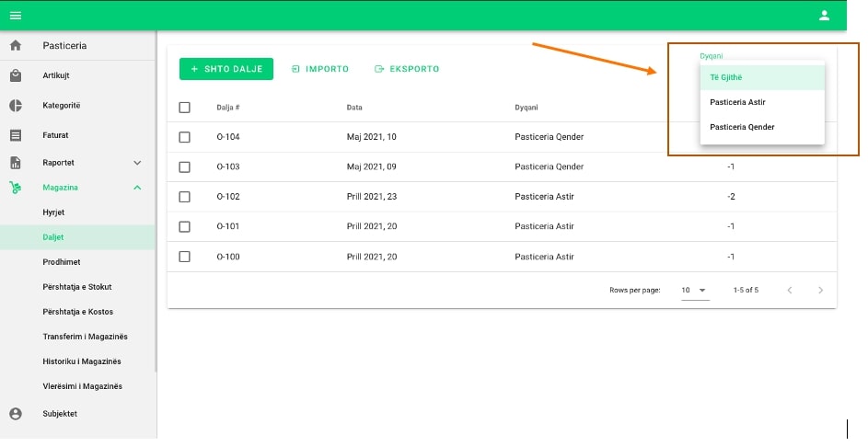Expand the Raportet submenu chevron
This screenshot has width=868, height=447.
click(137, 163)
